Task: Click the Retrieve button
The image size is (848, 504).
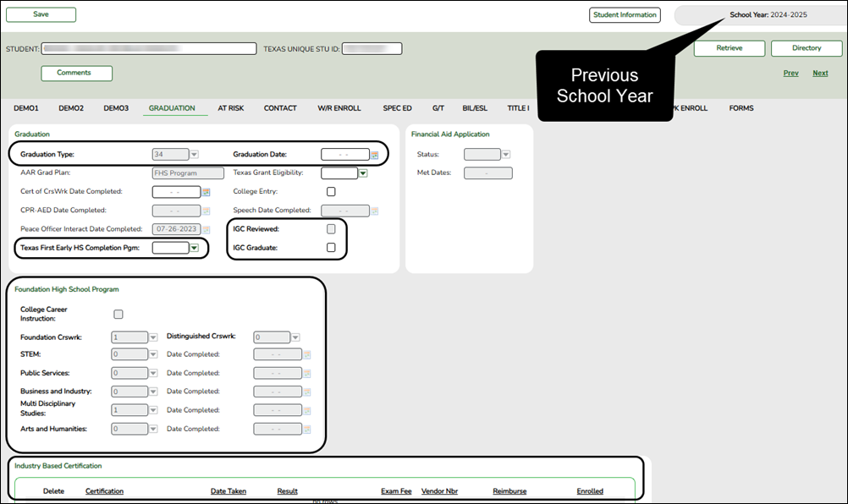Action: [729, 48]
